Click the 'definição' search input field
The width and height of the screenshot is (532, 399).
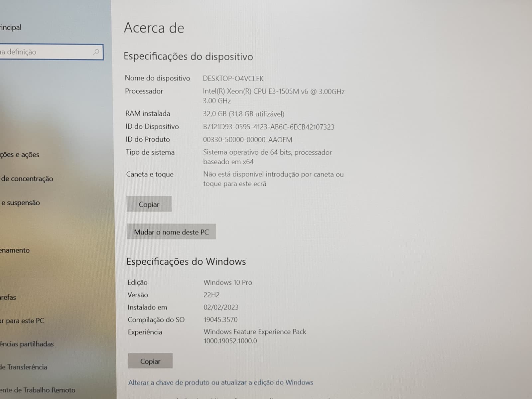coord(52,52)
